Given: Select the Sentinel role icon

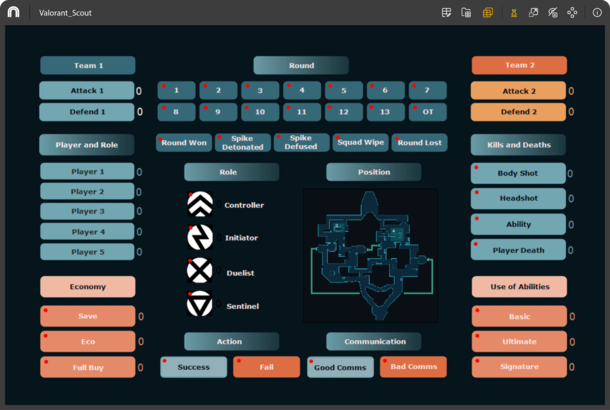Looking at the screenshot, I should (x=200, y=303).
